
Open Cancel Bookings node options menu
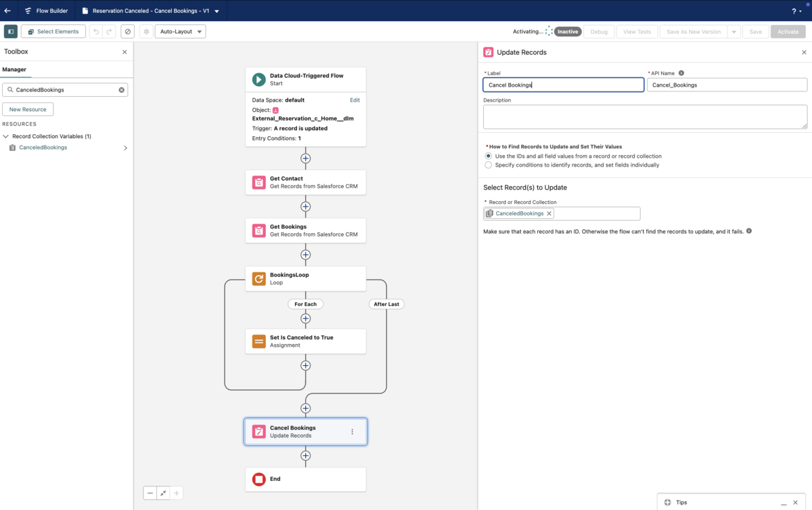(x=352, y=431)
